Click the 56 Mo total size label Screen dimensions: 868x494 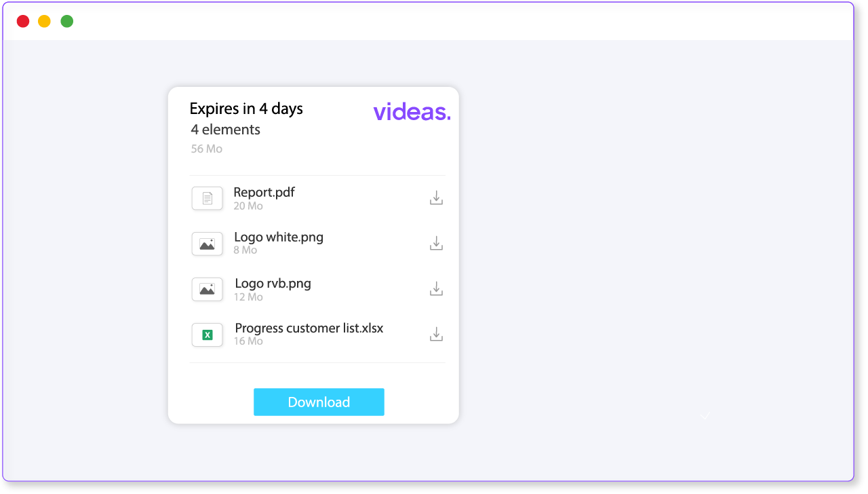(207, 149)
